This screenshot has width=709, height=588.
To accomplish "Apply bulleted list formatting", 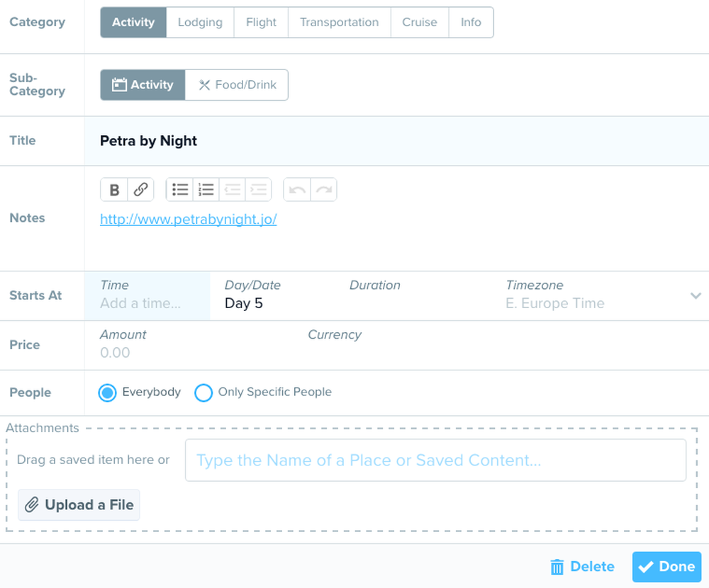I will 180,189.
